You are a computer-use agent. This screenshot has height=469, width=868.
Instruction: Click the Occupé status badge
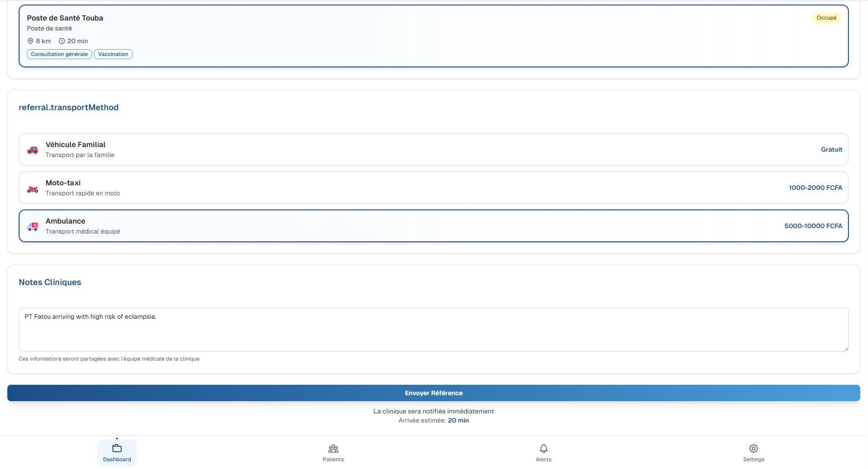827,18
